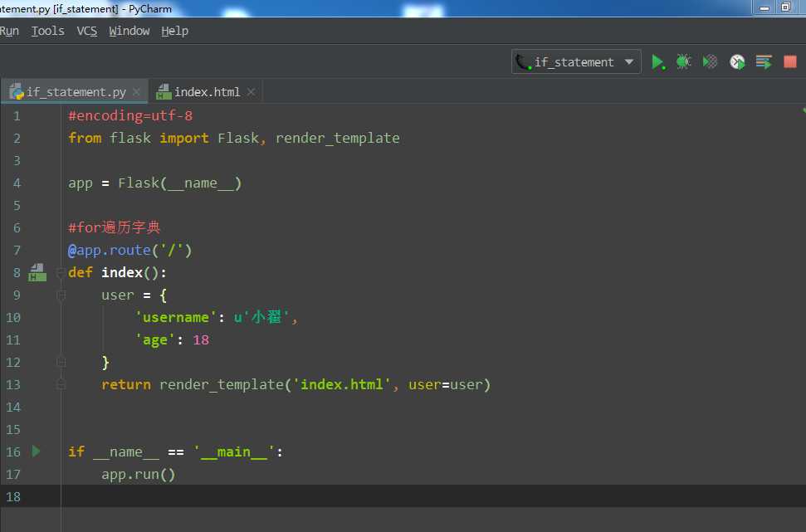Click the #encoding=utf-8 comment
Image resolution: width=806 pixels, height=532 pixels.
tap(130, 115)
